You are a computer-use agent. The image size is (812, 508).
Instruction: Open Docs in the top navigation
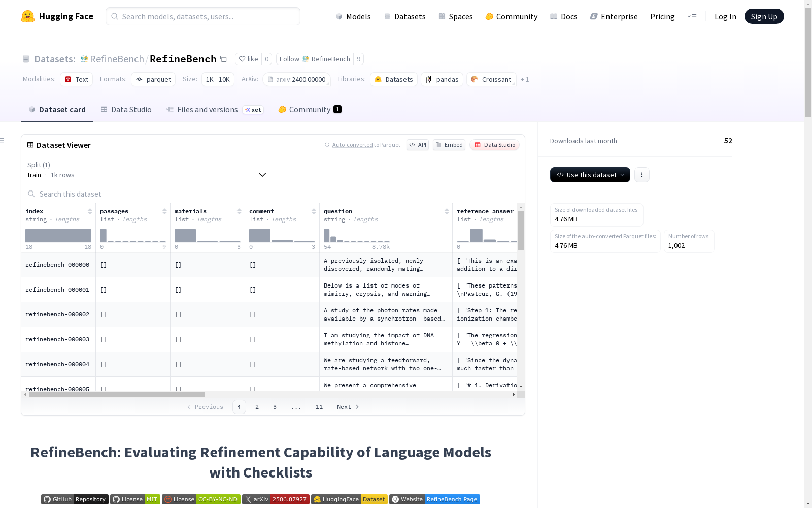tap(564, 16)
